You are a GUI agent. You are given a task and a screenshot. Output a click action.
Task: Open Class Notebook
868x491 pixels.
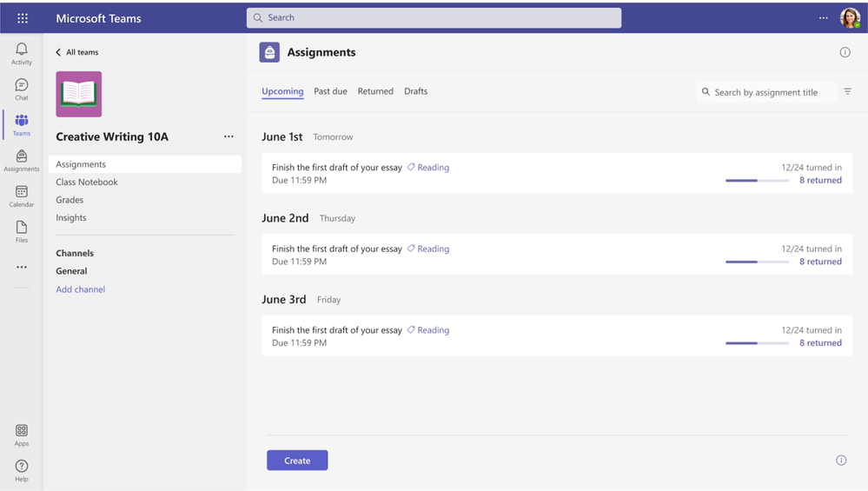87,182
